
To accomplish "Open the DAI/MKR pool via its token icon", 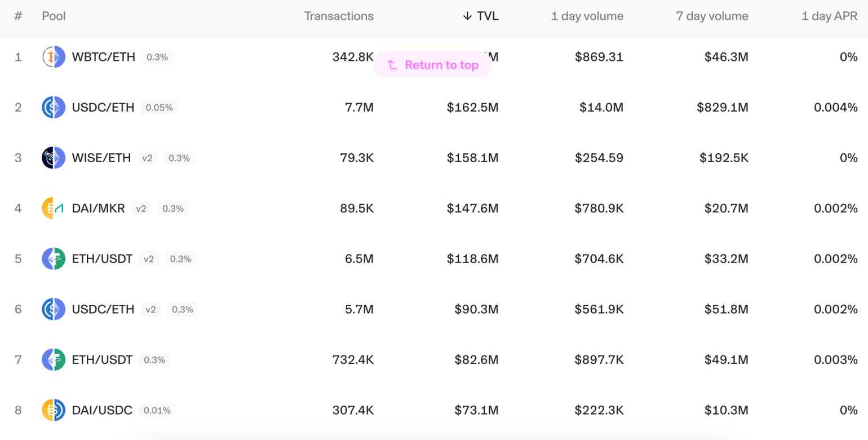I will tap(53, 208).
